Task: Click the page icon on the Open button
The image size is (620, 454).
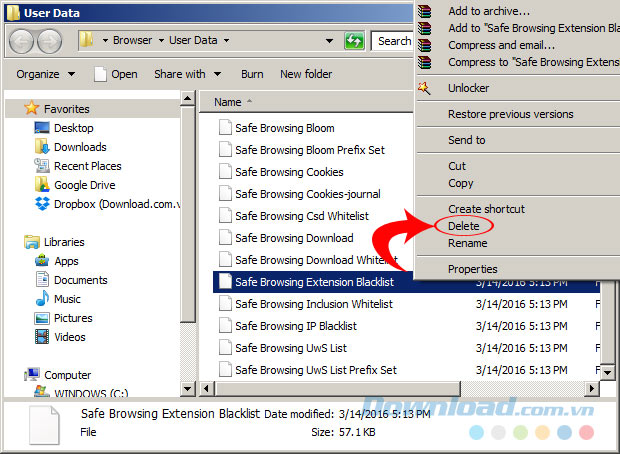Action: pyautogui.click(x=100, y=74)
